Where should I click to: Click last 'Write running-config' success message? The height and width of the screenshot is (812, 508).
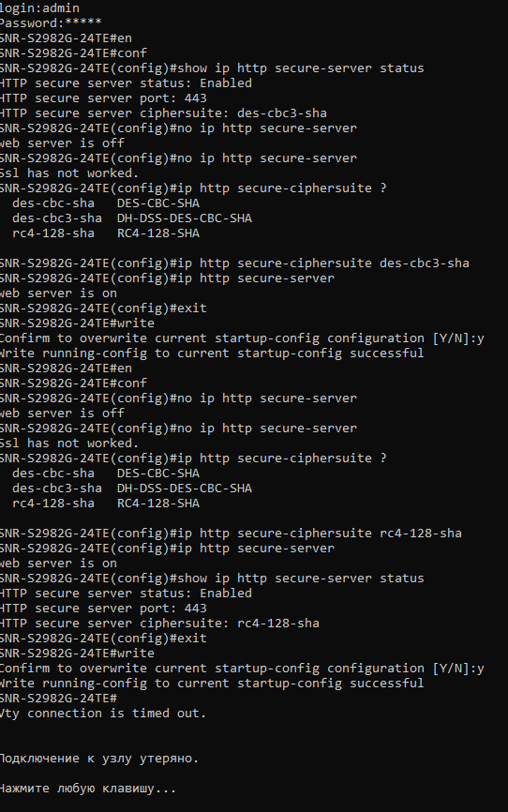[212, 684]
